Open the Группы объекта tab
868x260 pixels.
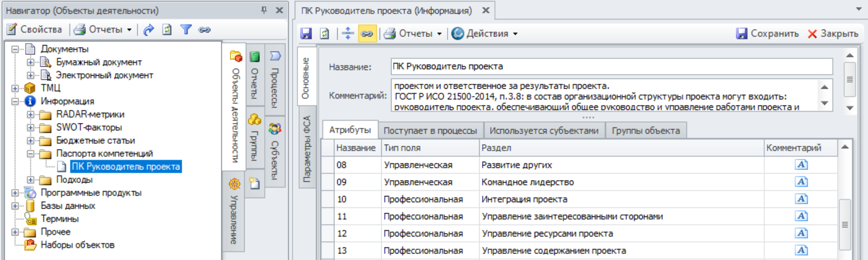646,131
